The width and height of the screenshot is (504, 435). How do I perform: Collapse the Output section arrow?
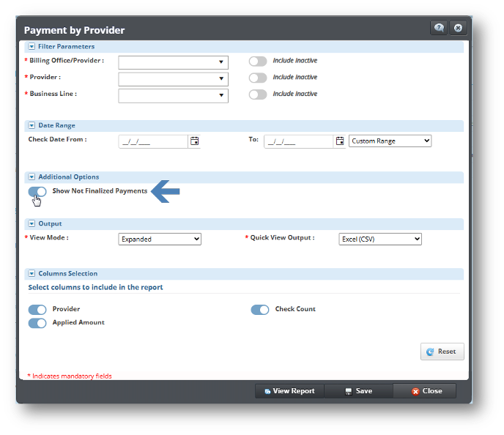[31, 224]
